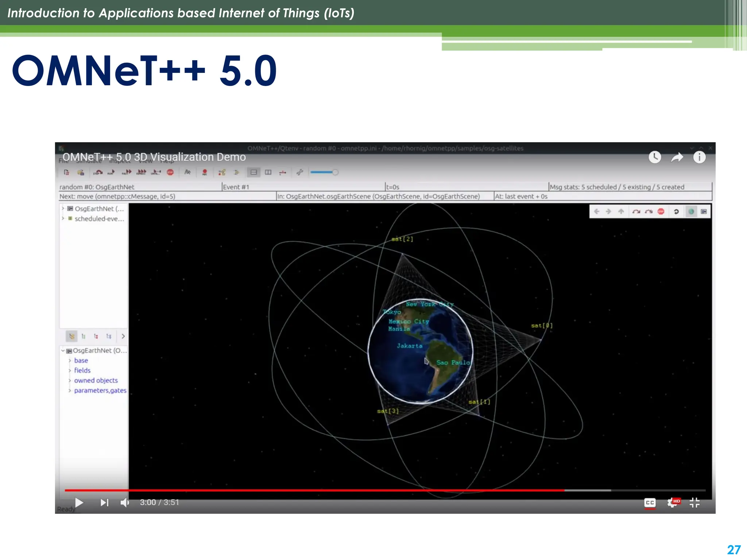Toggle the vertical split layout button

coord(268,172)
